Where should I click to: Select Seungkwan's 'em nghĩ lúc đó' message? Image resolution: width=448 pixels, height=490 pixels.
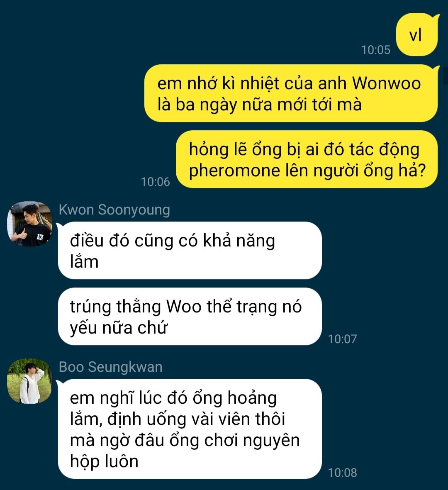click(x=189, y=429)
